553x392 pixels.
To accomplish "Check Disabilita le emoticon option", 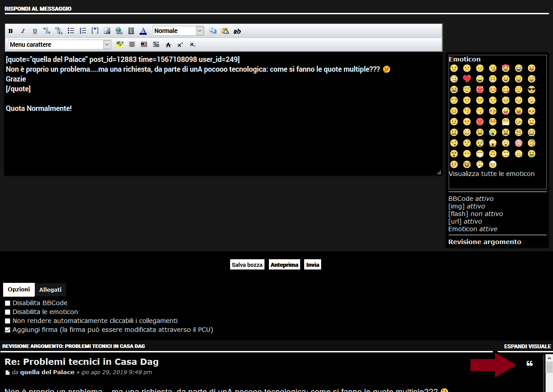I will 8,312.
